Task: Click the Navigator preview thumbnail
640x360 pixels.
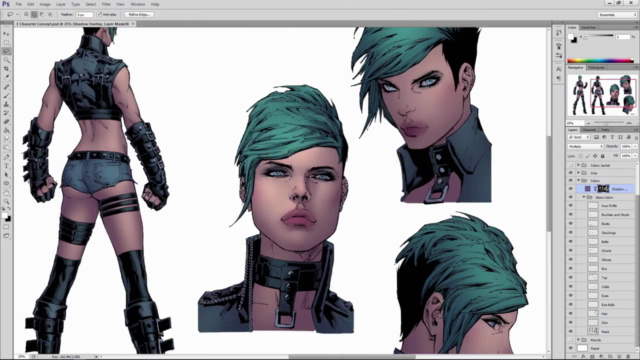Action: 602,95
